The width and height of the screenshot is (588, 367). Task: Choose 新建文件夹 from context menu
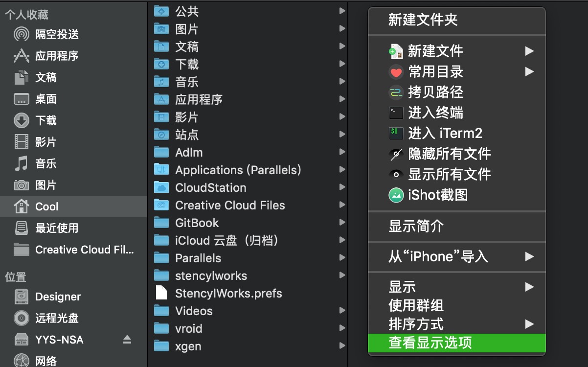456,20
